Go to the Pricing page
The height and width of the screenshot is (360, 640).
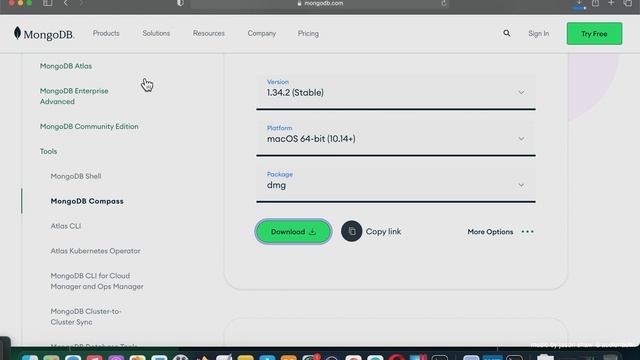308,33
